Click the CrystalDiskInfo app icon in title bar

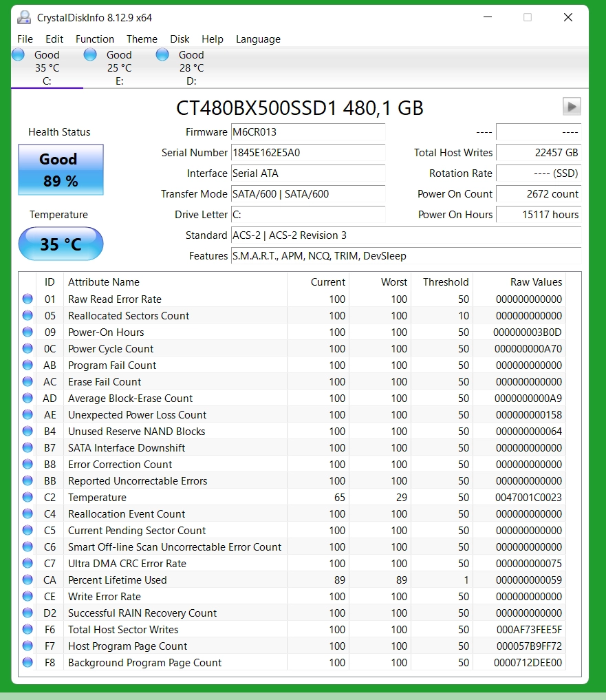(x=23, y=17)
